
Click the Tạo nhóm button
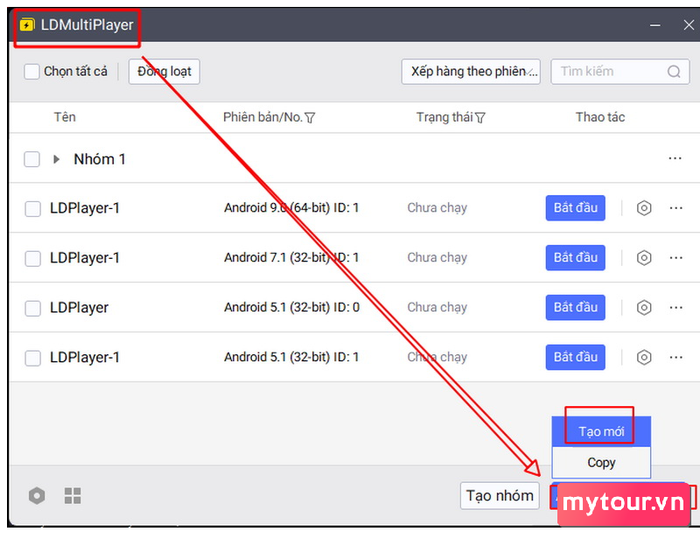[500, 496]
